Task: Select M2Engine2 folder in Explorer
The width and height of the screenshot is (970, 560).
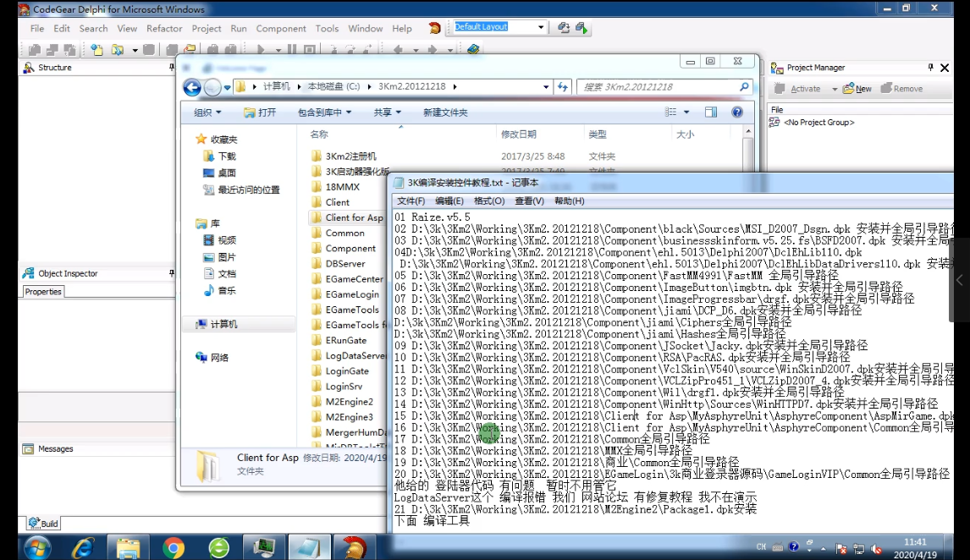Action: [x=350, y=401]
